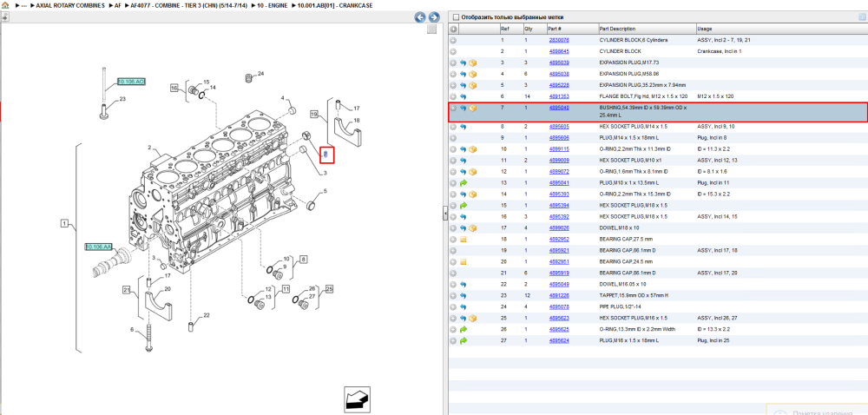The width and height of the screenshot is (868, 415).
Task: Select callout 19 in the diagram
Action: (314, 115)
